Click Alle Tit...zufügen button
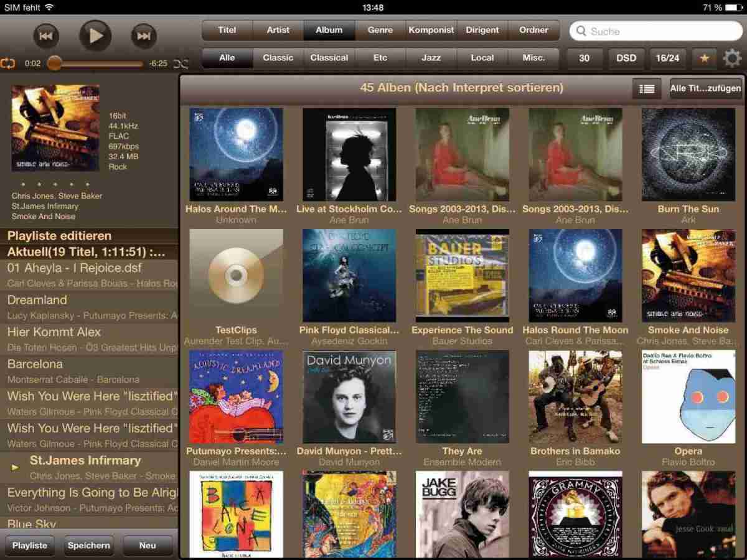The height and width of the screenshot is (560, 747). point(706,88)
